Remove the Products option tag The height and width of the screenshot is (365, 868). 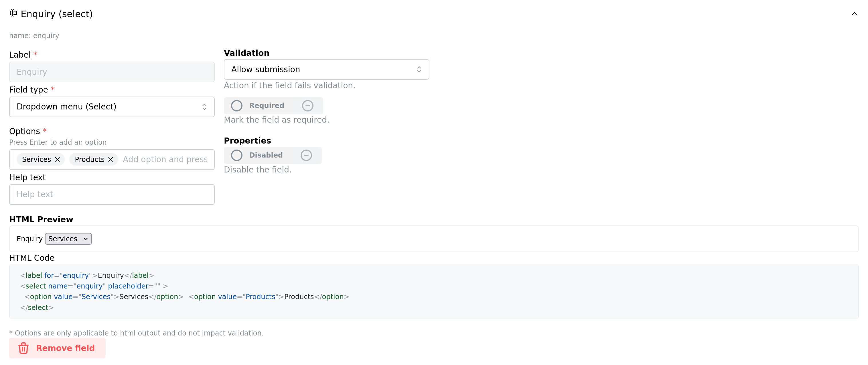111,160
